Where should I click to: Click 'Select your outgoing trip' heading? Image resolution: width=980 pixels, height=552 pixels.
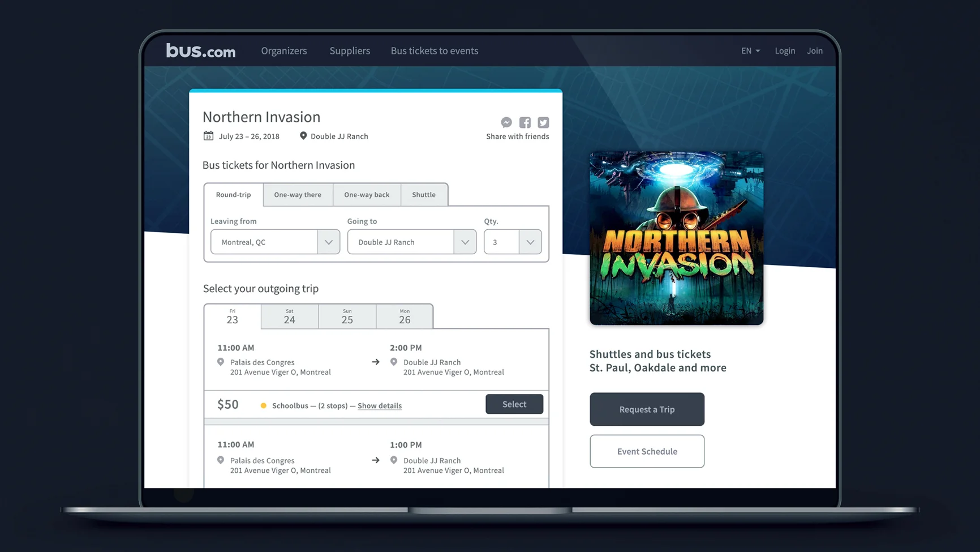click(261, 289)
